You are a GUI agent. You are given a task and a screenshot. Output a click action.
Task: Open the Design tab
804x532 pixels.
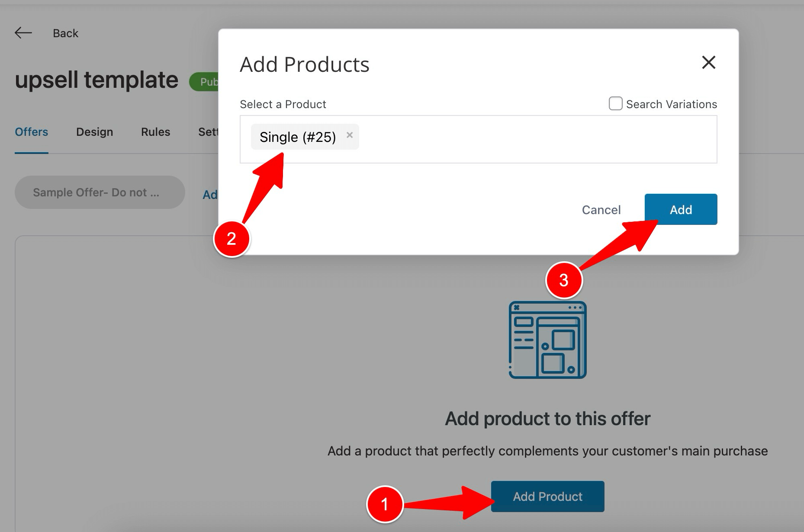click(x=94, y=132)
